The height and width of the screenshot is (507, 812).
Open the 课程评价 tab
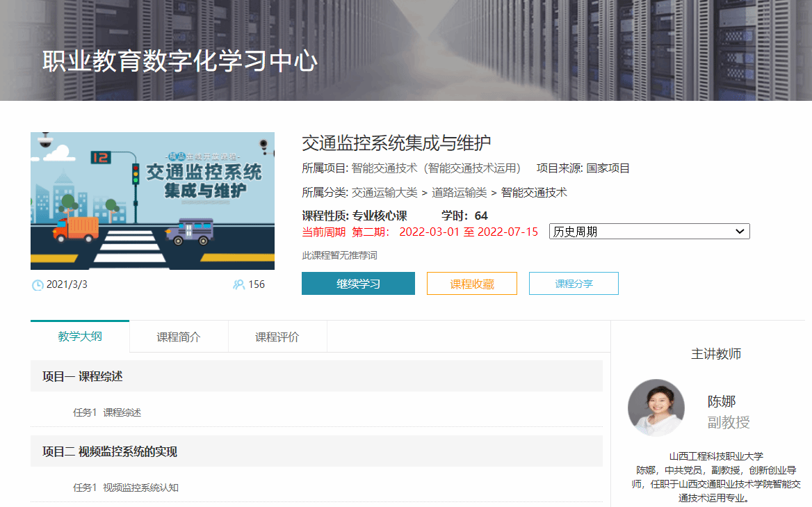(277, 335)
